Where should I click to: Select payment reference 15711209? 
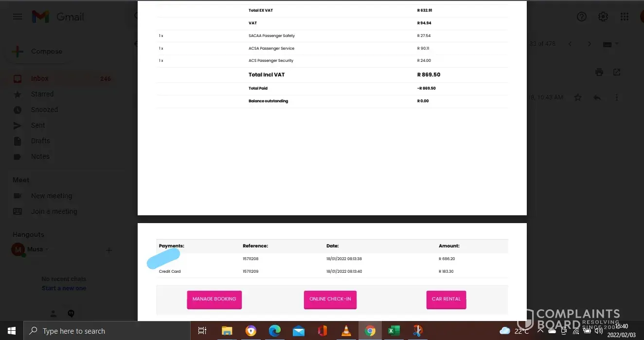click(250, 271)
